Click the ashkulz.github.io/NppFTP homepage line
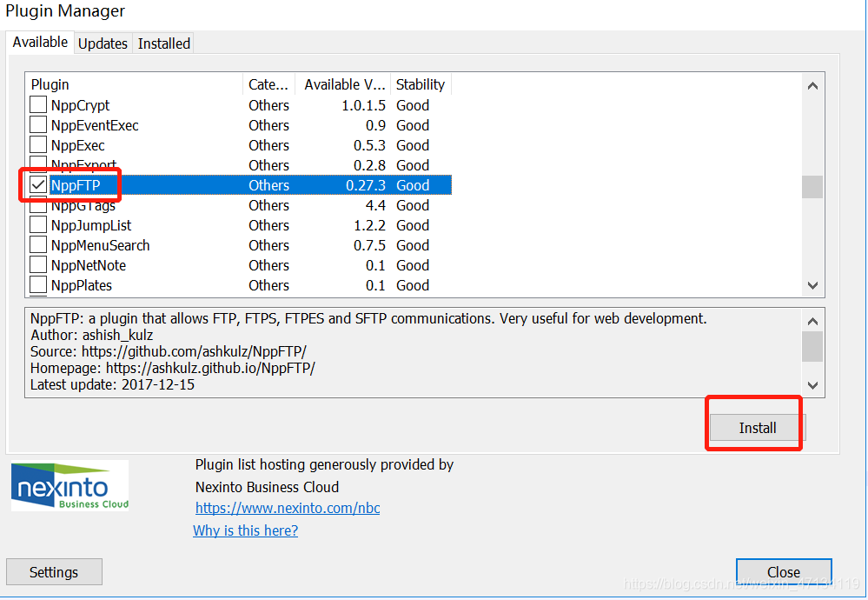868x600 pixels. coord(173,368)
